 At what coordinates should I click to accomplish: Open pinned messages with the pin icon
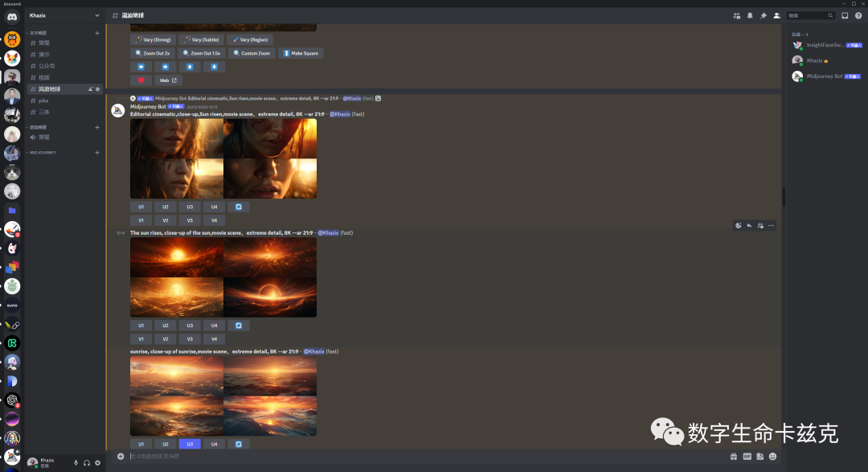click(x=764, y=15)
